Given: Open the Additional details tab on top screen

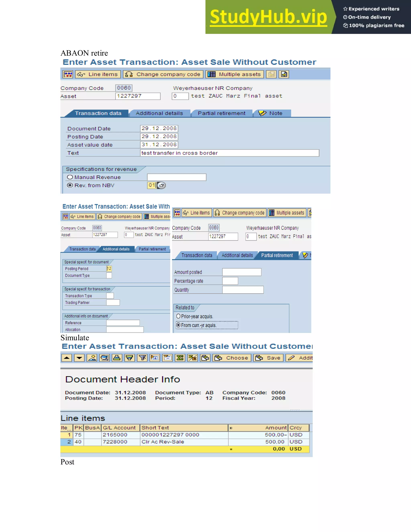Looking at the screenshot, I should pos(159,113).
